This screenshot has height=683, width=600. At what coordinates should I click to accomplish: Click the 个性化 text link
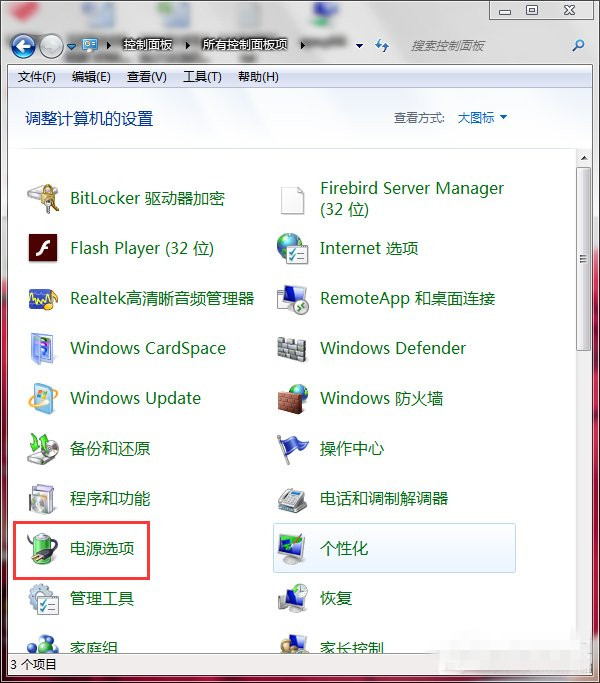point(344,548)
